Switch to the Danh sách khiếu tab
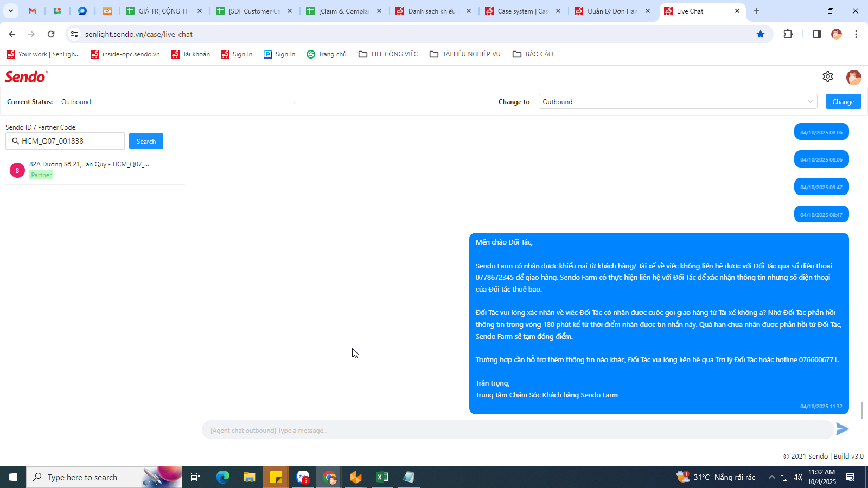 [x=433, y=11]
